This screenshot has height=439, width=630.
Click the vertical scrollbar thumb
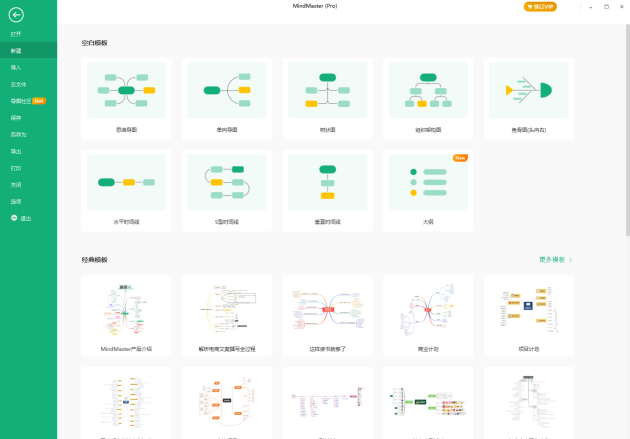(x=628, y=129)
